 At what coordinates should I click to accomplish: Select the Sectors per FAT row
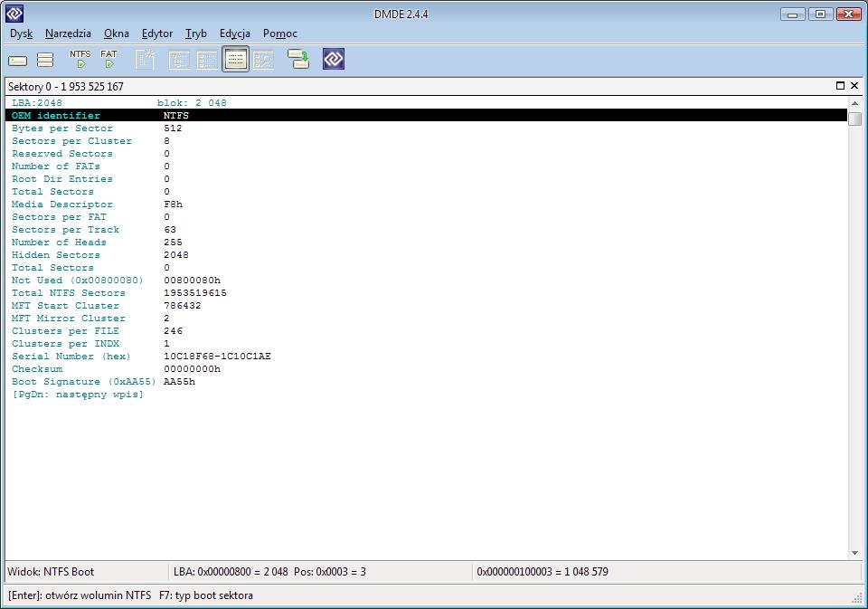[x=426, y=216]
